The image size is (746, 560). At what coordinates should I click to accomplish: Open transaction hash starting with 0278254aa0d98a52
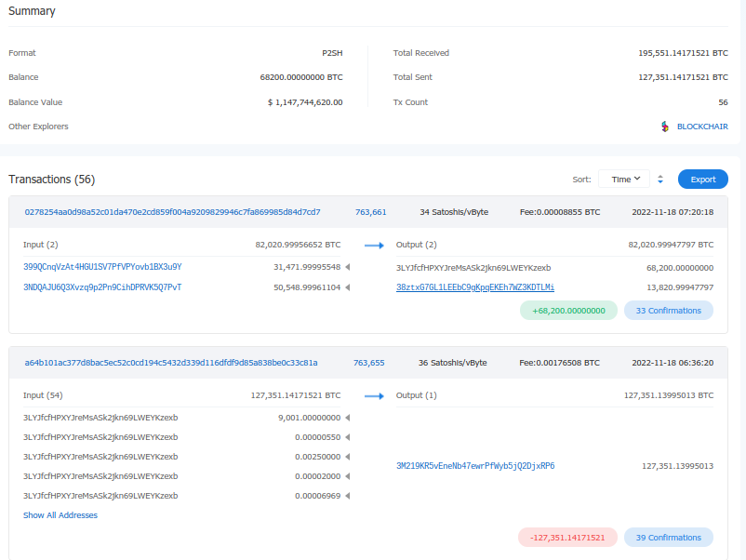tap(172, 212)
